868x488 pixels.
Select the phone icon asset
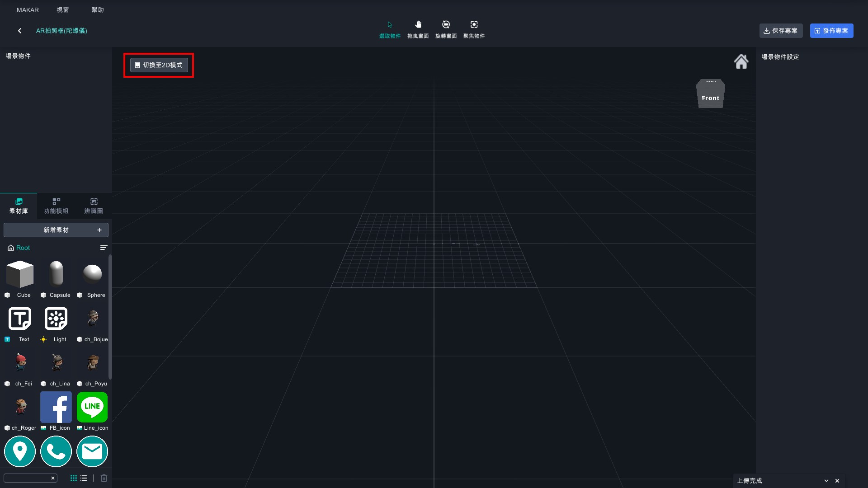point(56,451)
